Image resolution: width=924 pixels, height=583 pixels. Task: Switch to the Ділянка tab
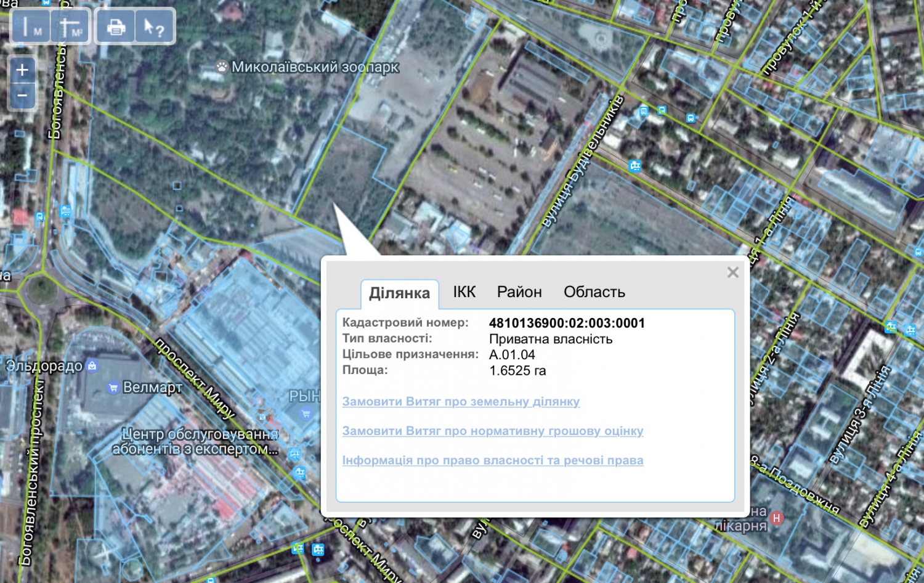pyautogui.click(x=399, y=293)
